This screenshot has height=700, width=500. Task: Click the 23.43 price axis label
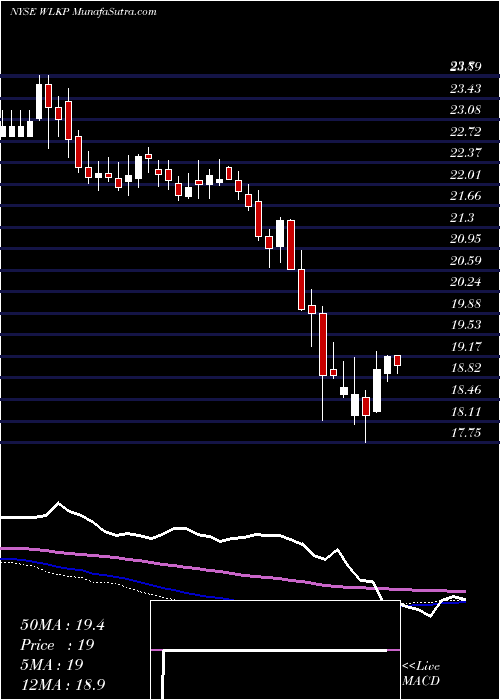click(x=466, y=89)
